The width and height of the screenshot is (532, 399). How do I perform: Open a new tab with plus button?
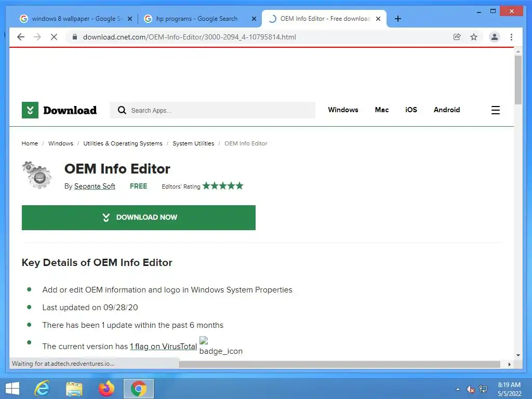(x=398, y=19)
